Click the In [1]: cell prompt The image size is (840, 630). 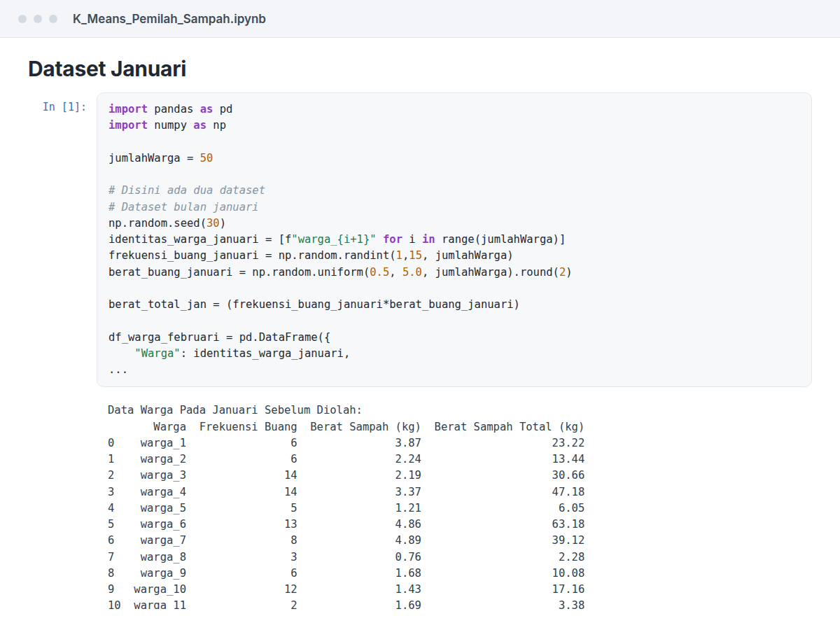(x=64, y=106)
